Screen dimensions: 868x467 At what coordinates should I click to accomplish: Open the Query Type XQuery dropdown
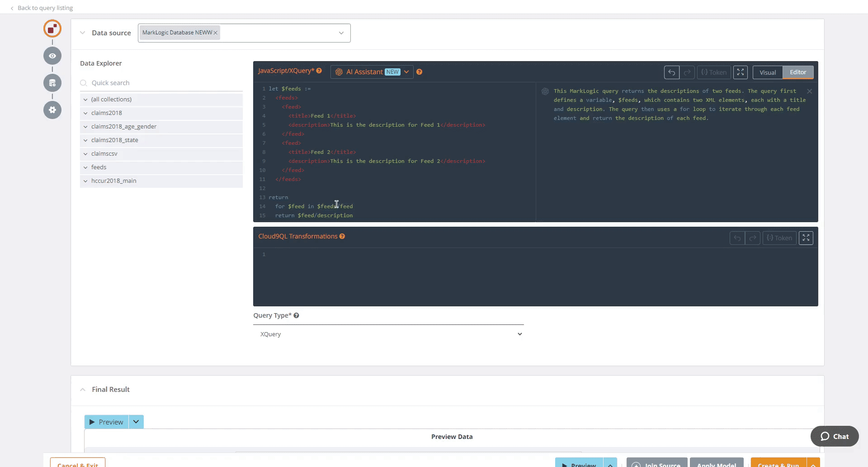(x=388, y=334)
